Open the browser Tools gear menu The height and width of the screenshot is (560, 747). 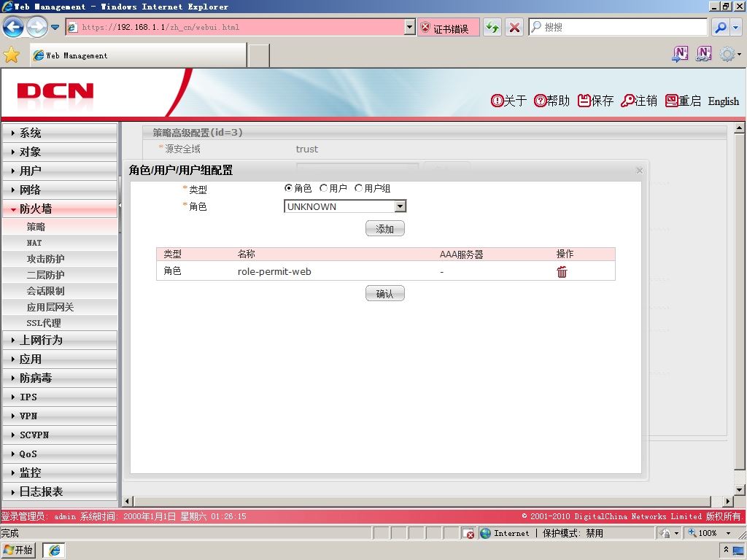pos(729,54)
